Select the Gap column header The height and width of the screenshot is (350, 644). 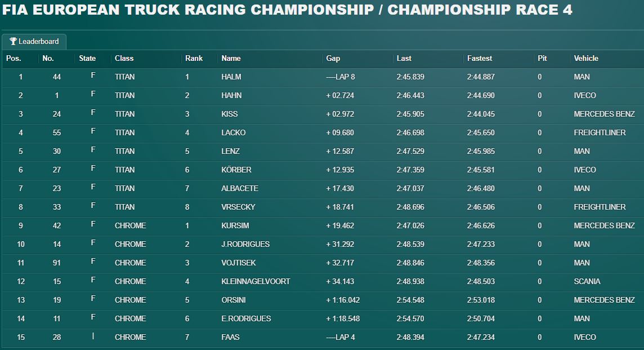[x=333, y=59]
